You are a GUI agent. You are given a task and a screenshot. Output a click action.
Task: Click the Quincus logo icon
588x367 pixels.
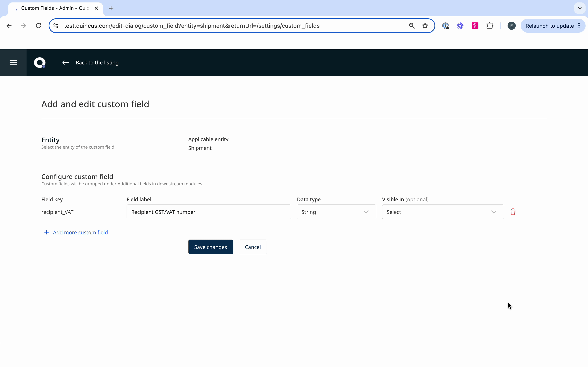coord(39,63)
